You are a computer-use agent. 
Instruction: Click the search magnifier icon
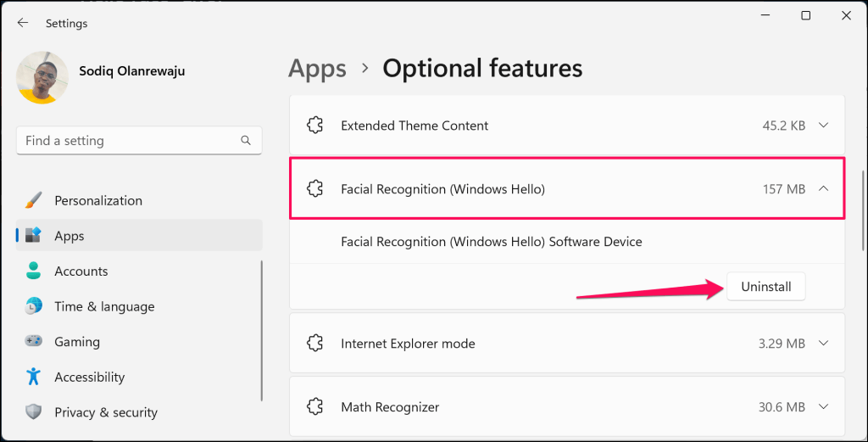point(246,141)
